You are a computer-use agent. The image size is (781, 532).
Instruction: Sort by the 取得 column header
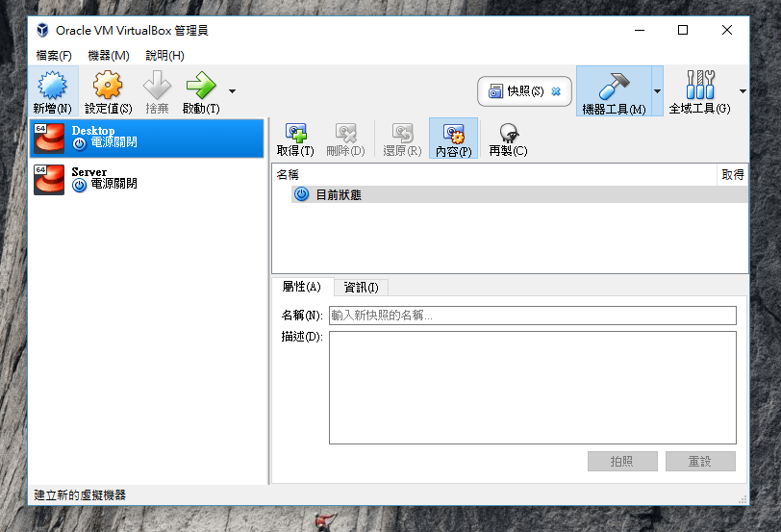point(732,175)
